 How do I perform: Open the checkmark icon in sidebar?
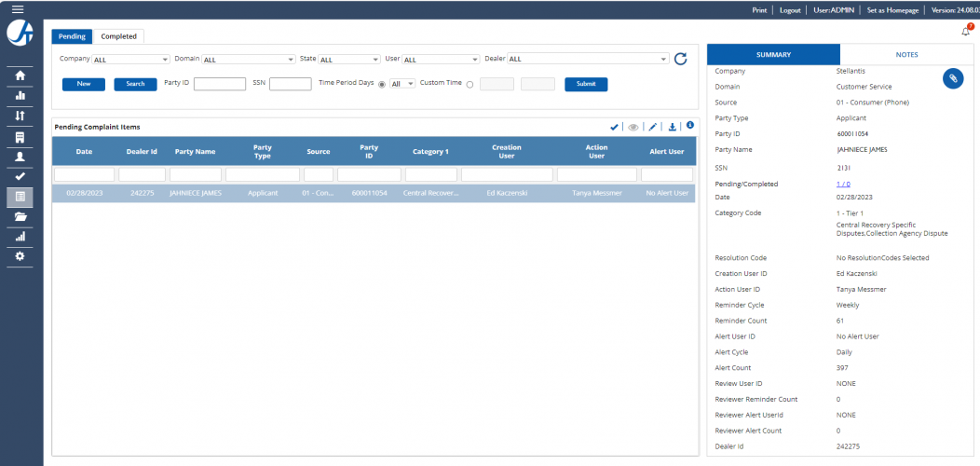[x=20, y=176]
